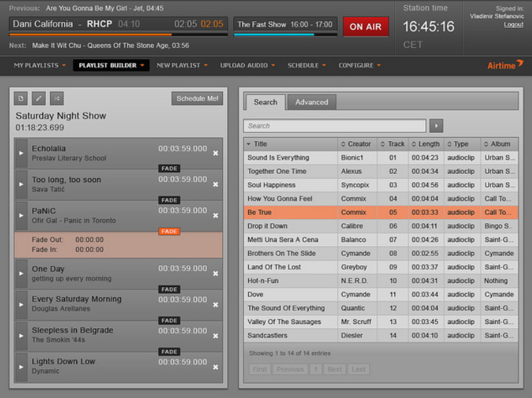Image resolution: width=532 pixels, height=398 pixels.
Task: Play the Lights Down Low track
Action: 21,367
